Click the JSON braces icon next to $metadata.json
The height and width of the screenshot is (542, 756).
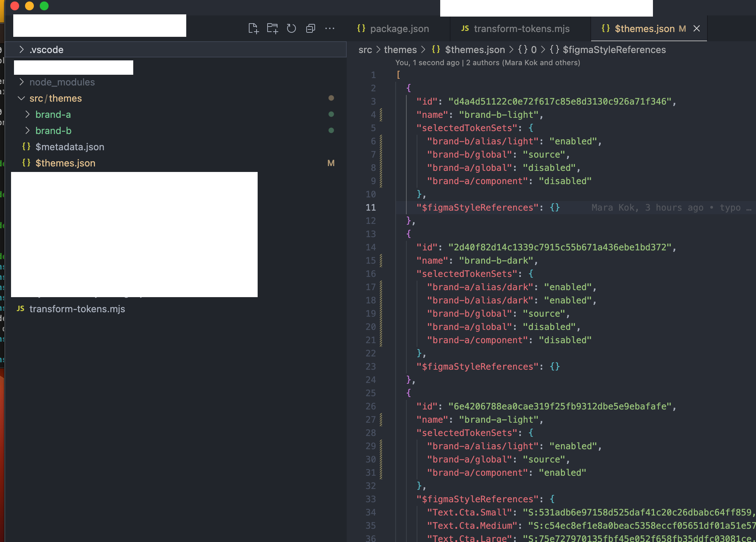point(27,147)
